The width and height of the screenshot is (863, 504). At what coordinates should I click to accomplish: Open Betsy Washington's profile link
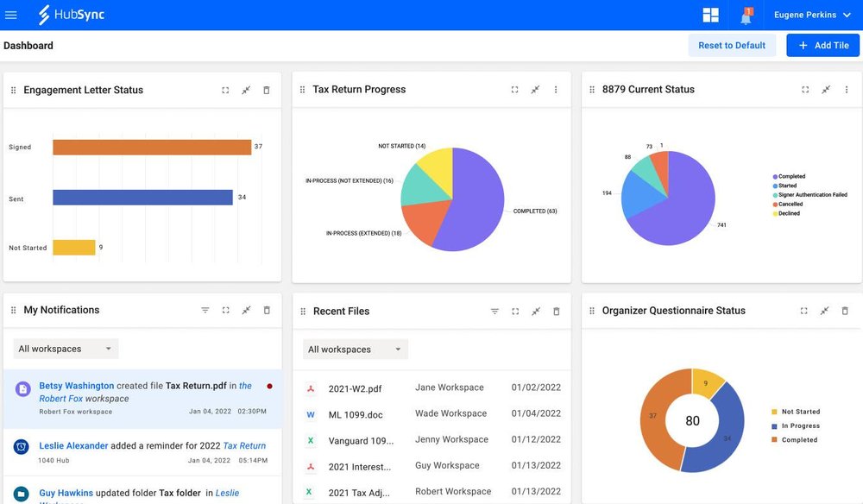coord(77,386)
